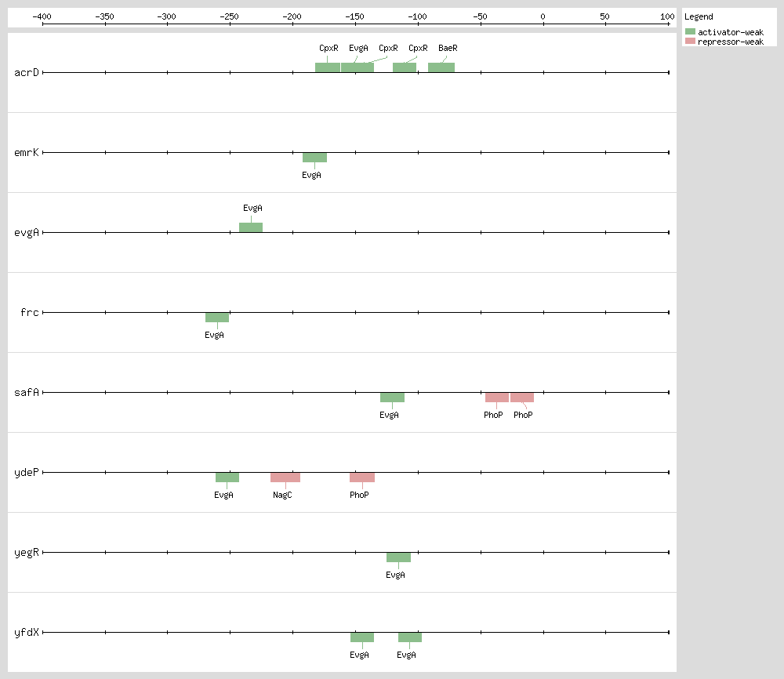Click the 100 axis tick label

tap(667, 16)
